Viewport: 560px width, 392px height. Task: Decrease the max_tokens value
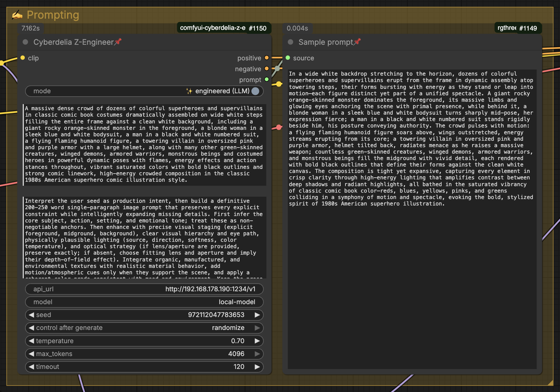coord(31,354)
